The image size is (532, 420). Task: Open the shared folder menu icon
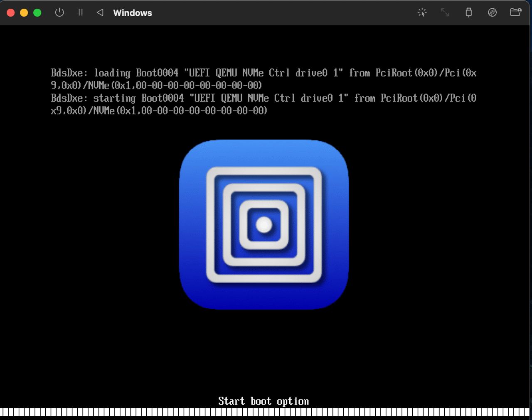click(515, 12)
